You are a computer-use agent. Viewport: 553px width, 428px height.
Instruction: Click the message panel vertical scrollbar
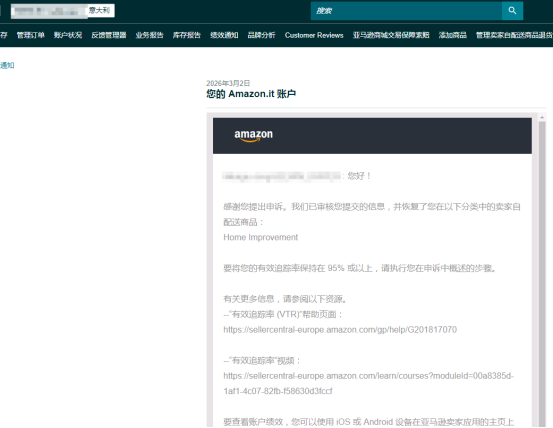click(542, 274)
